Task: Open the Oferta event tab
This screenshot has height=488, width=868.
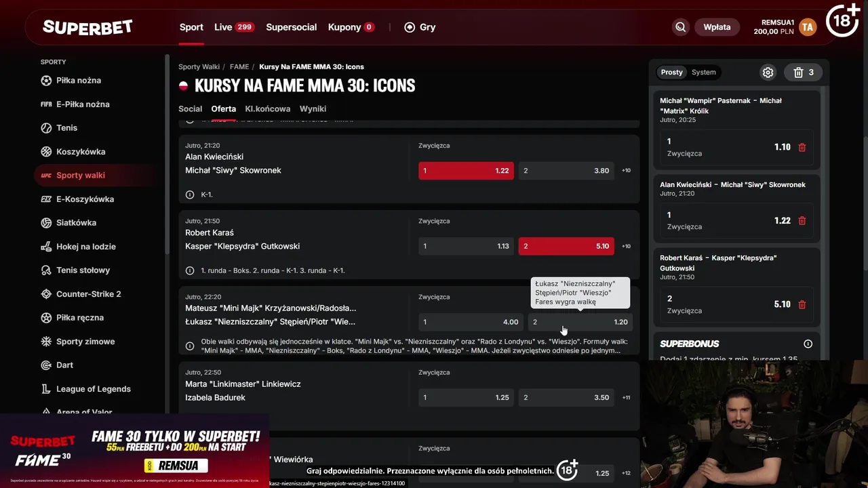Action: coord(224,108)
